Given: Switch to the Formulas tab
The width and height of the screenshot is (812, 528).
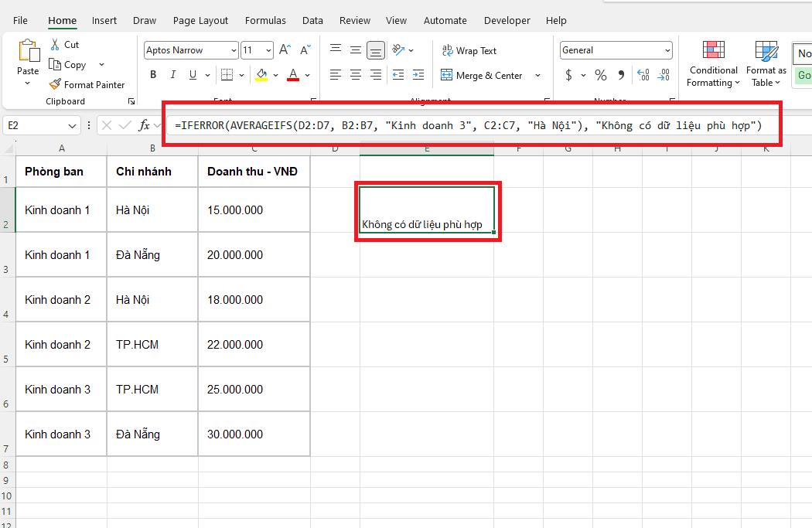Looking at the screenshot, I should 265,20.
